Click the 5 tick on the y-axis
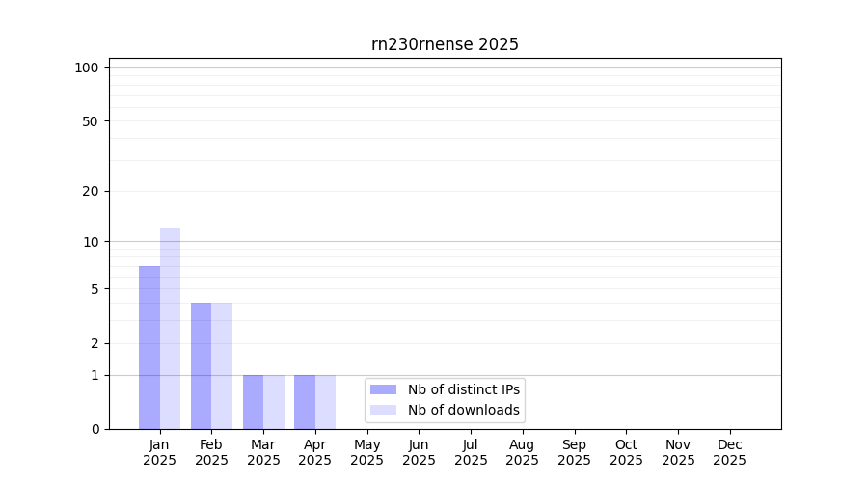 [x=95, y=288]
